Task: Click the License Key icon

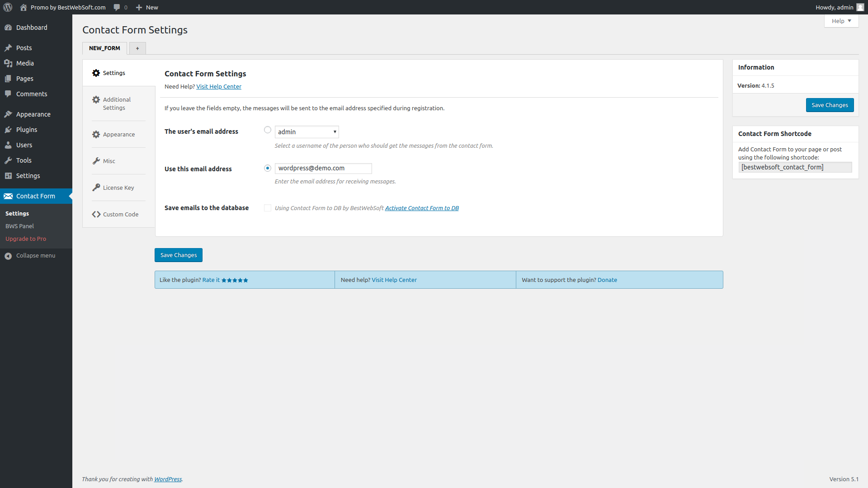Action: (x=96, y=188)
